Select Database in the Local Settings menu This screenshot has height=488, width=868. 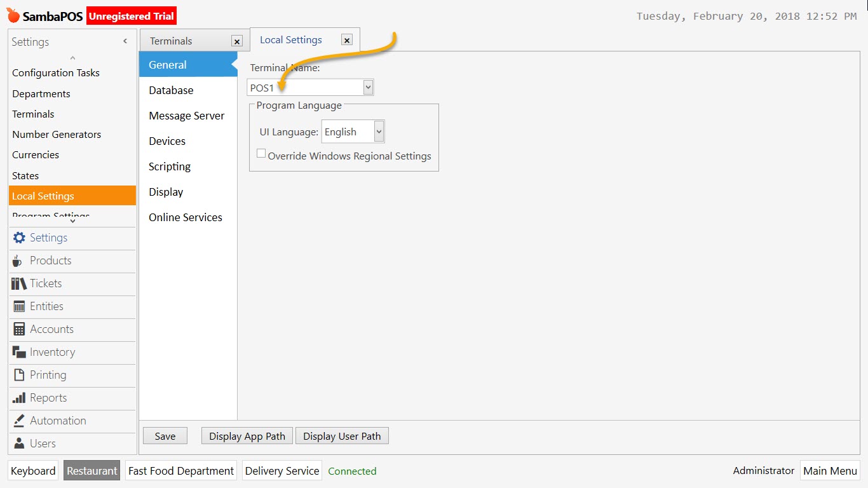pos(170,90)
